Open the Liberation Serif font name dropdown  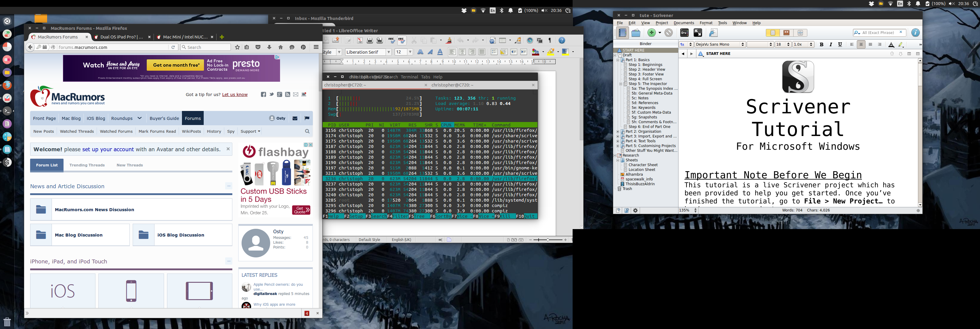point(388,52)
